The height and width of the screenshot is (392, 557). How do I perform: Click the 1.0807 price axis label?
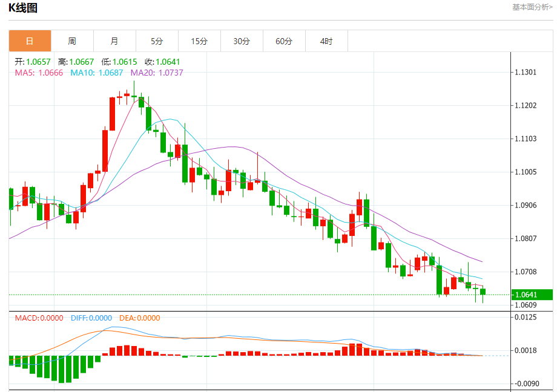526,238
